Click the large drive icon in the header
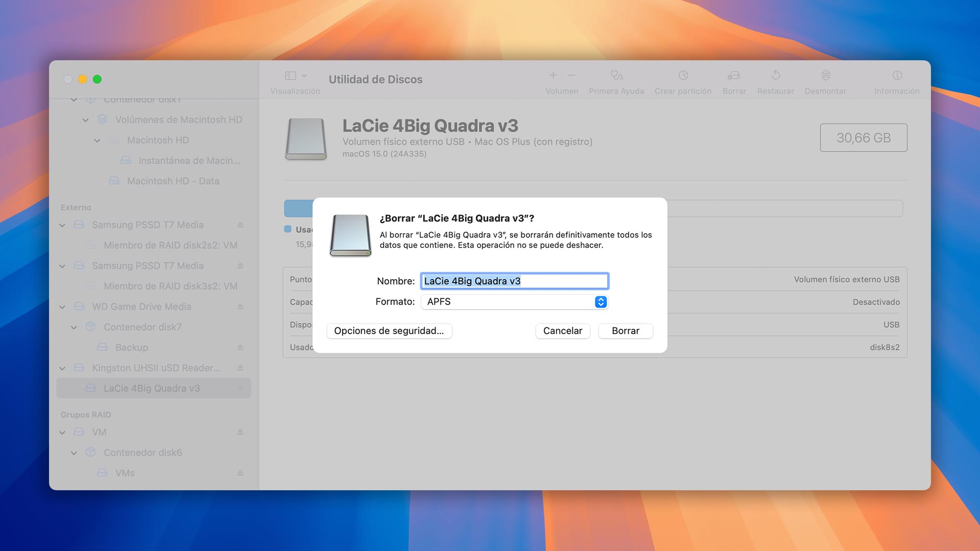Screen dimensions: 980x551 point(306,139)
